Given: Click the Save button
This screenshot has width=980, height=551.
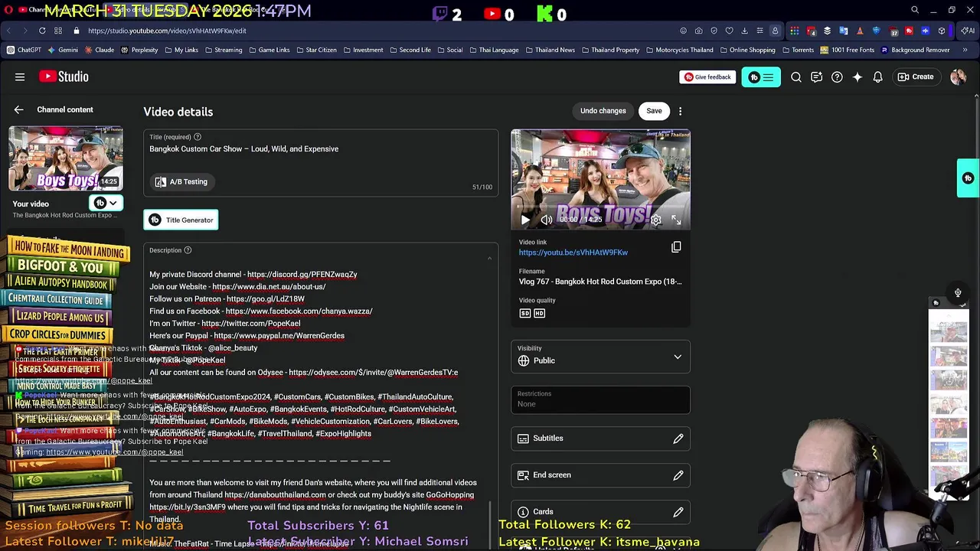Looking at the screenshot, I should point(654,111).
